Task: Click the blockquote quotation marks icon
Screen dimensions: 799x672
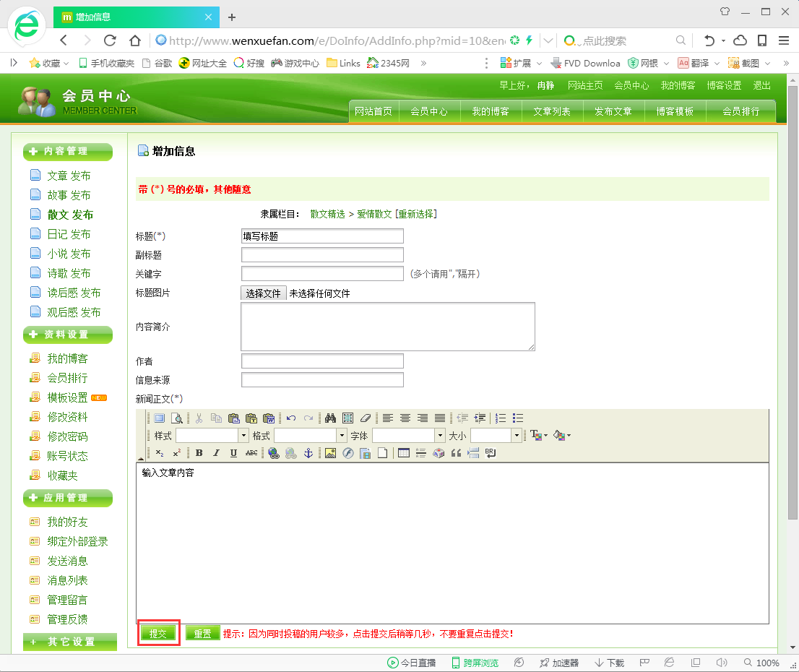Action: (456, 453)
